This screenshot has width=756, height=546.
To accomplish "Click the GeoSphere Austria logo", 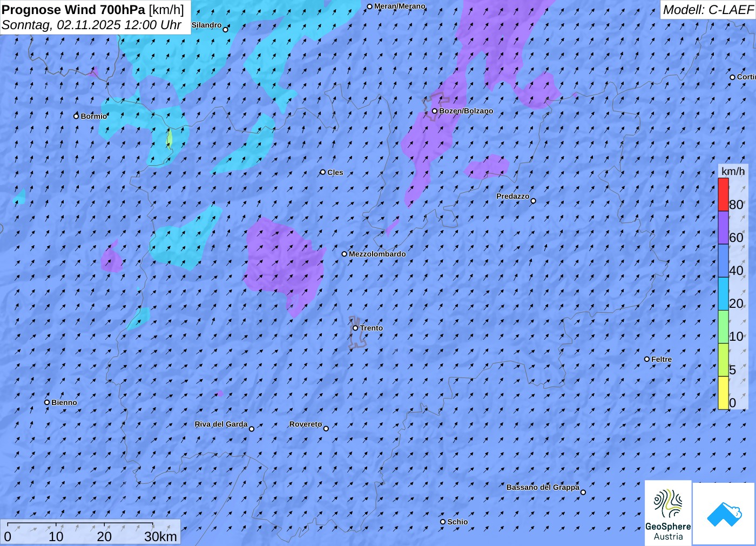I will tap(668, 513).
